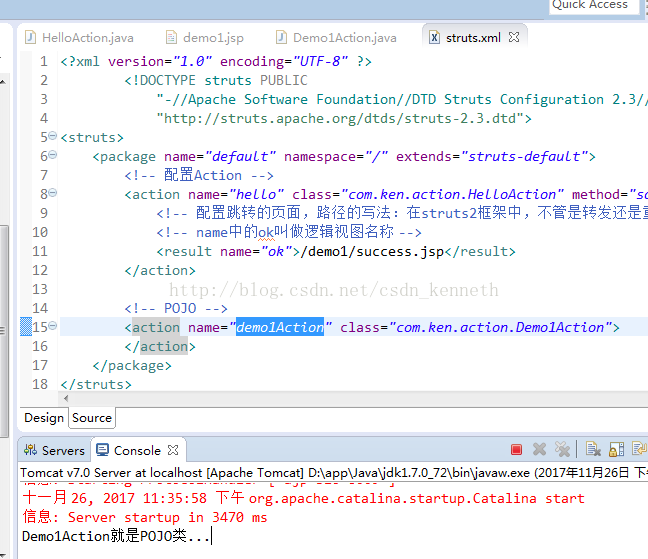Screen dimensions: 648x559
Task: Click the struts.xml XML file icon
Action: 434,38
